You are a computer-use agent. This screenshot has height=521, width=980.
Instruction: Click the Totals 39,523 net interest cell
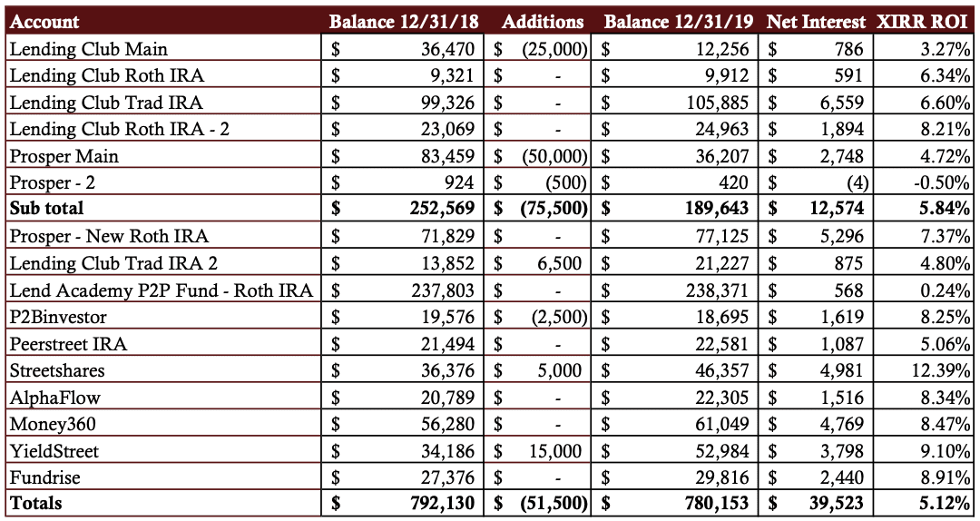point(816,504)
